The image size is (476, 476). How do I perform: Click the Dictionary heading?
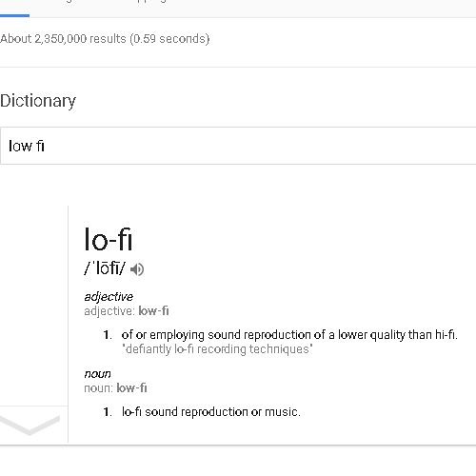tap(38, 101)
